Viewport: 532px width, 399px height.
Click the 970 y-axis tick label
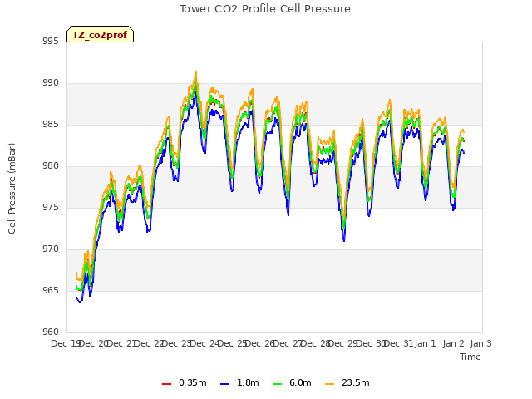pyautogui.click(x=51, y=249)
